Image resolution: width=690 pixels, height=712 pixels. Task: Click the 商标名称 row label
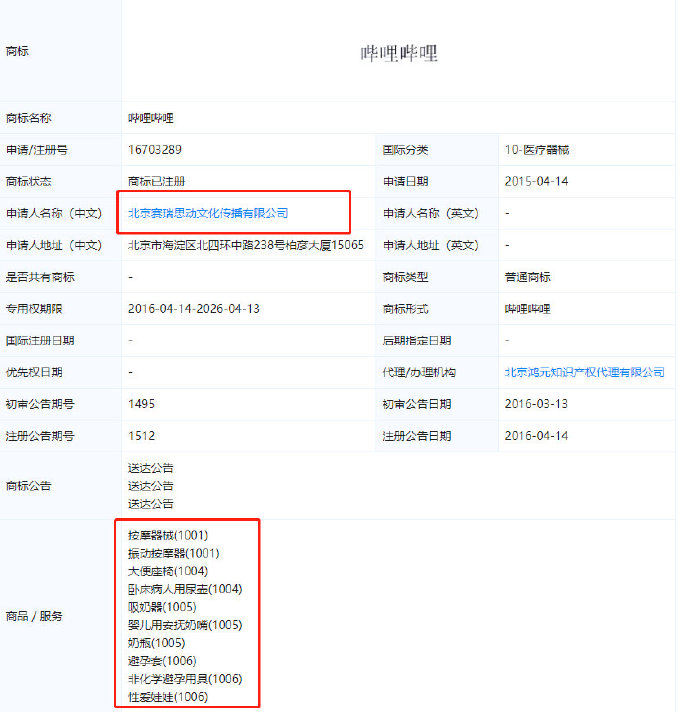point(29,118)
